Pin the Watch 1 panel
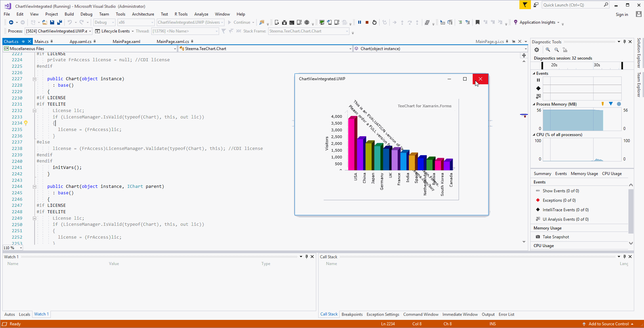This screenshot has height=328, width=644. (x=307, y=257)
